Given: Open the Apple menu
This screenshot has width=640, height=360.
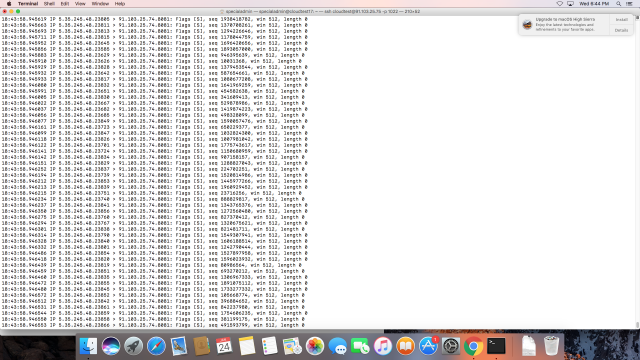Looking at the screenshot, I should [x=9, y=4].
